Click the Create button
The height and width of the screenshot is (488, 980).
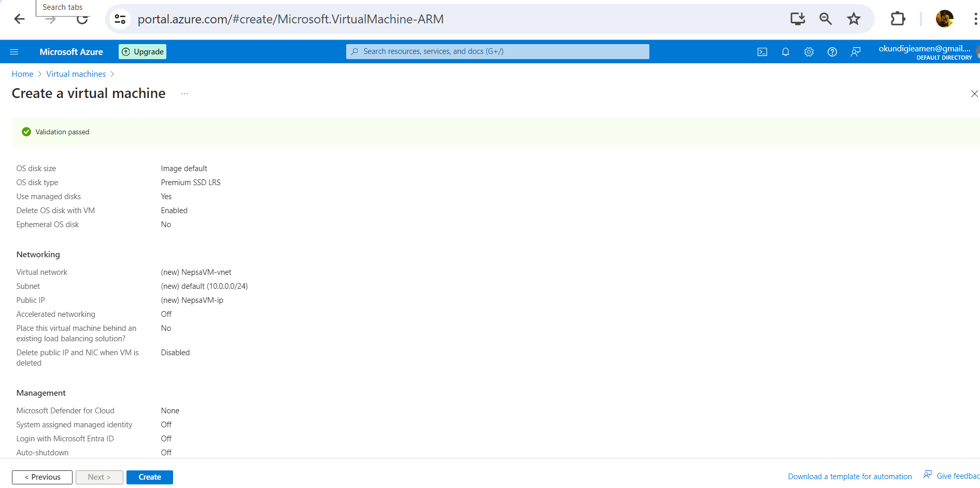[150, 477]
